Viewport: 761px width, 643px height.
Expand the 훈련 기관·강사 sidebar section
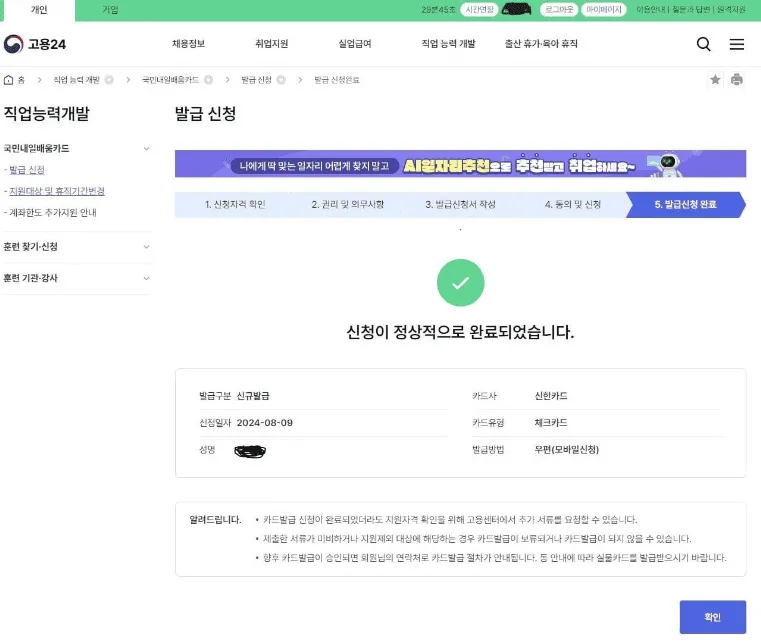pos(146,279)
